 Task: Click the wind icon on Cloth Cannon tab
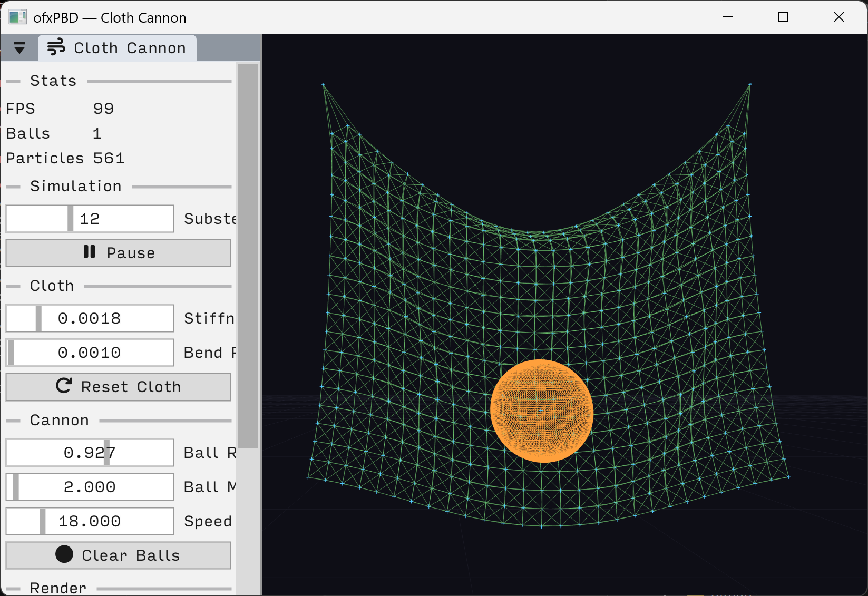click(56, 47)
